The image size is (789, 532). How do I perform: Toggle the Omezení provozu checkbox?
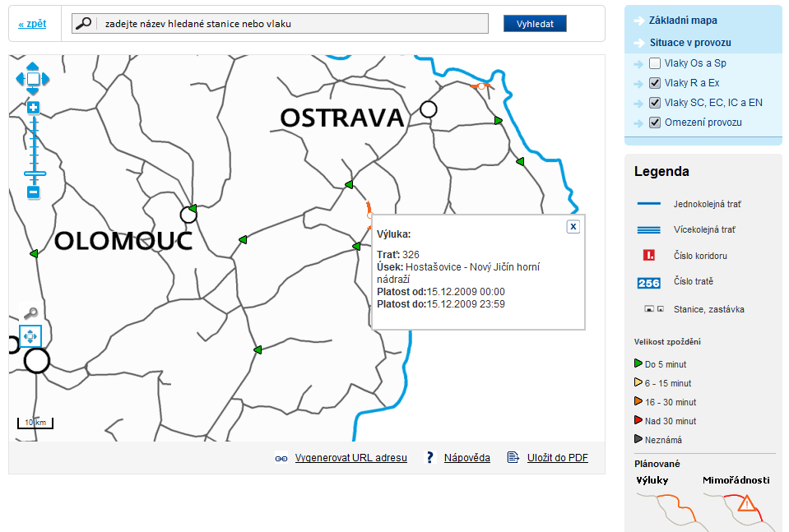tap(655, 123)
